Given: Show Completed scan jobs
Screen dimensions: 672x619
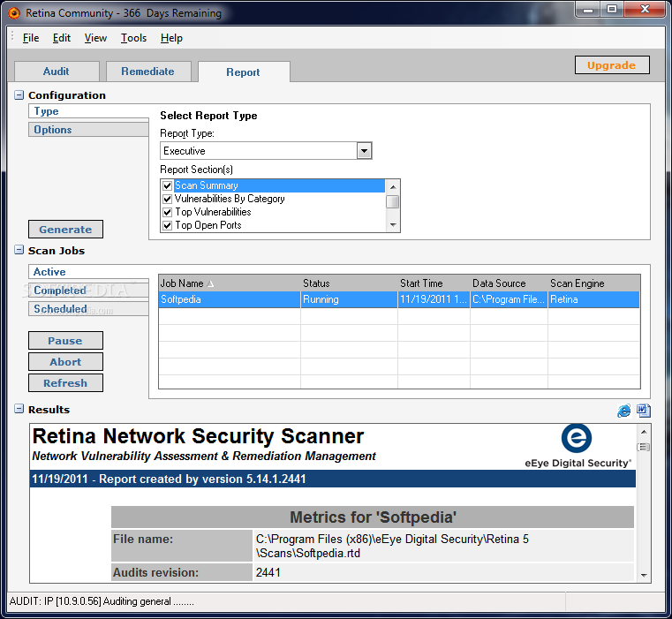Looking at the screenshot, I should point(88,291).
